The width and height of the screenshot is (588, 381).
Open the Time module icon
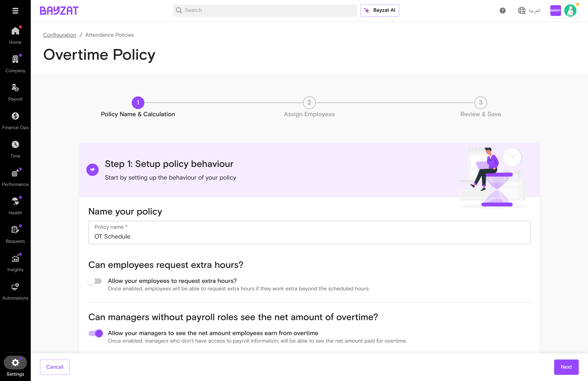15,145
